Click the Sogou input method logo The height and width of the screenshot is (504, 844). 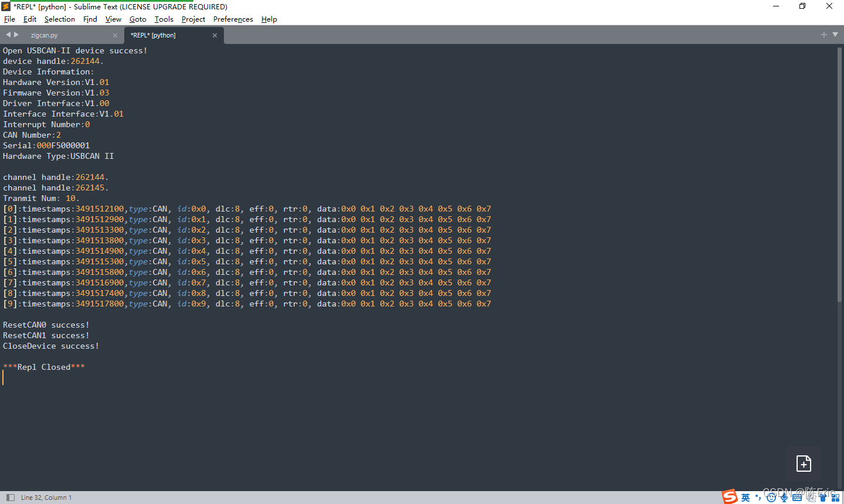(730, 497)
